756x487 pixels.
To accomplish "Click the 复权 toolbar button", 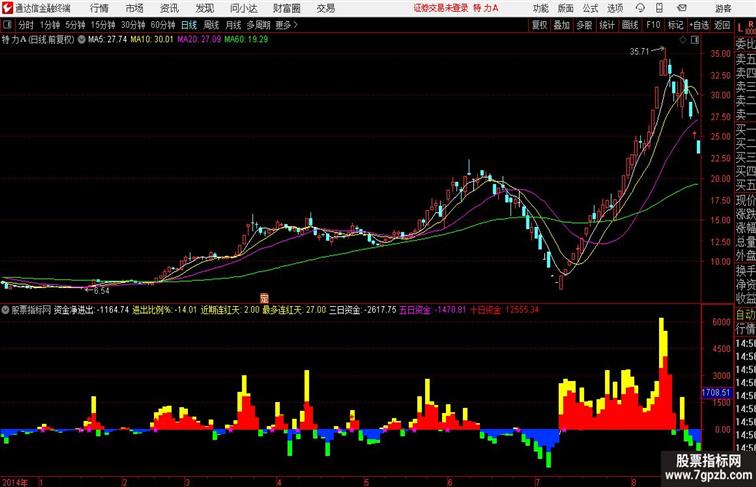I will point(540,25).
